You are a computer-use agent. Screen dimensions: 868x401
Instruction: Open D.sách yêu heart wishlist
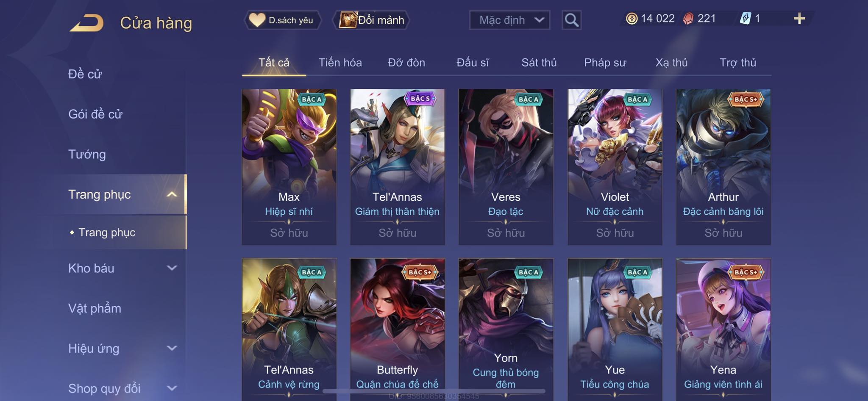[282, 20]
